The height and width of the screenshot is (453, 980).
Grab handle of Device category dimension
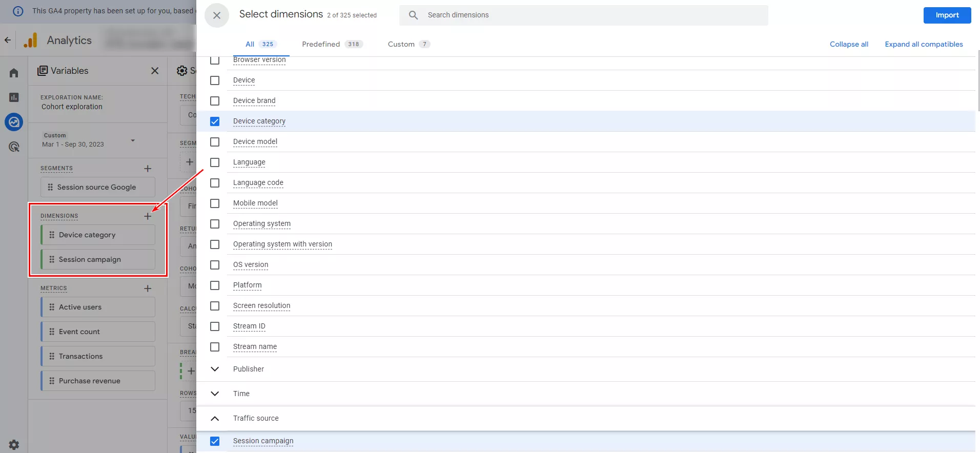52,235
